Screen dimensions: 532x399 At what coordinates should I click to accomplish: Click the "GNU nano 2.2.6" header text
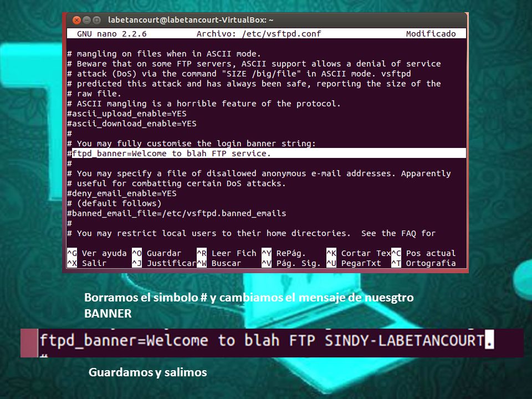point(111,34)
